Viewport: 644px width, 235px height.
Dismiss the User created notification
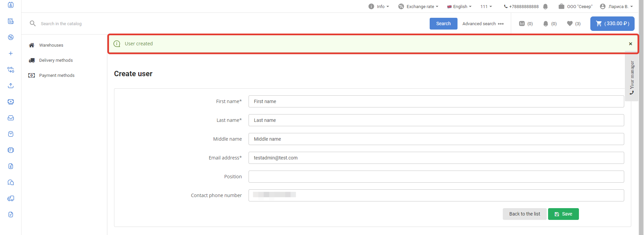(631, 44)
